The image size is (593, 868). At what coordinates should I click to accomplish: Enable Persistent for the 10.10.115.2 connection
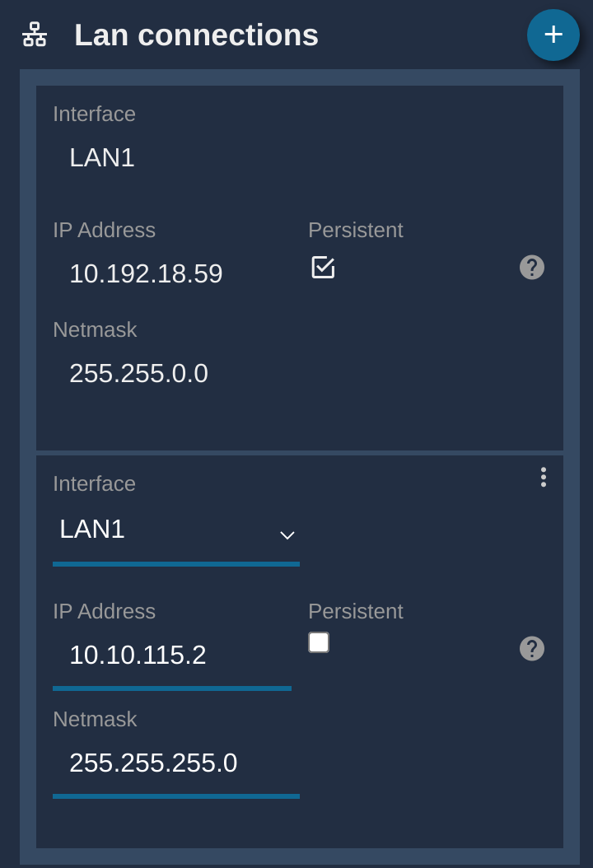(x=319, y=642)
